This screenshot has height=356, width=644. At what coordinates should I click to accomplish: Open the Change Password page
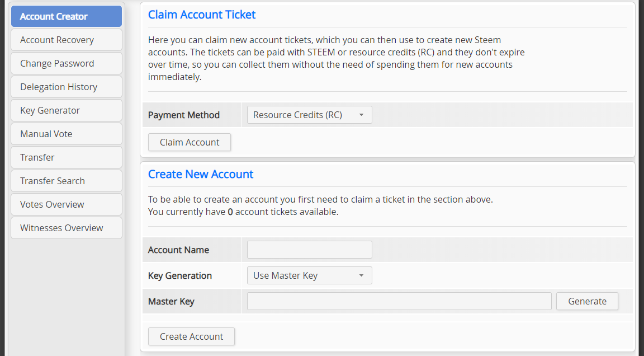point(66,63)
